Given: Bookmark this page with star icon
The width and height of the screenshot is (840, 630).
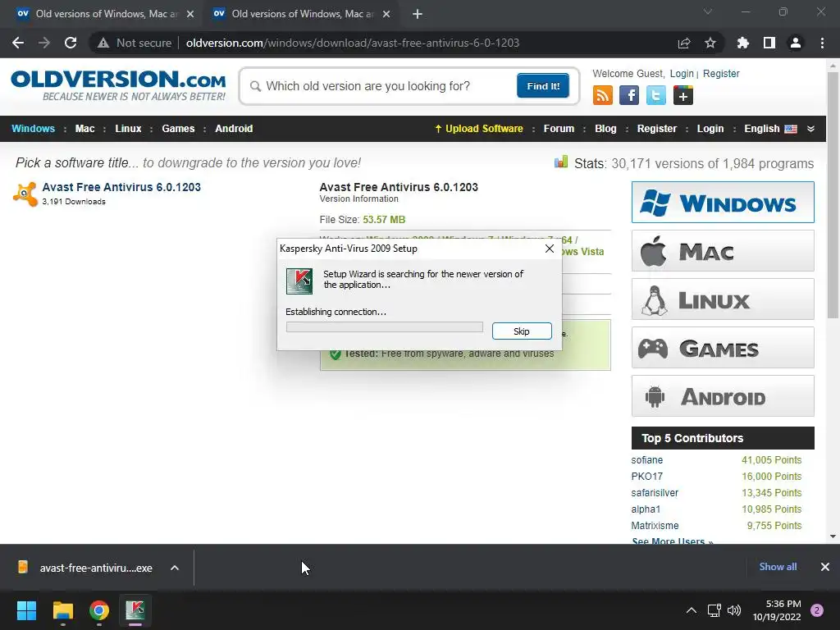Looking at the screenshot, I should pyautogui.click(x=710, y=43).
